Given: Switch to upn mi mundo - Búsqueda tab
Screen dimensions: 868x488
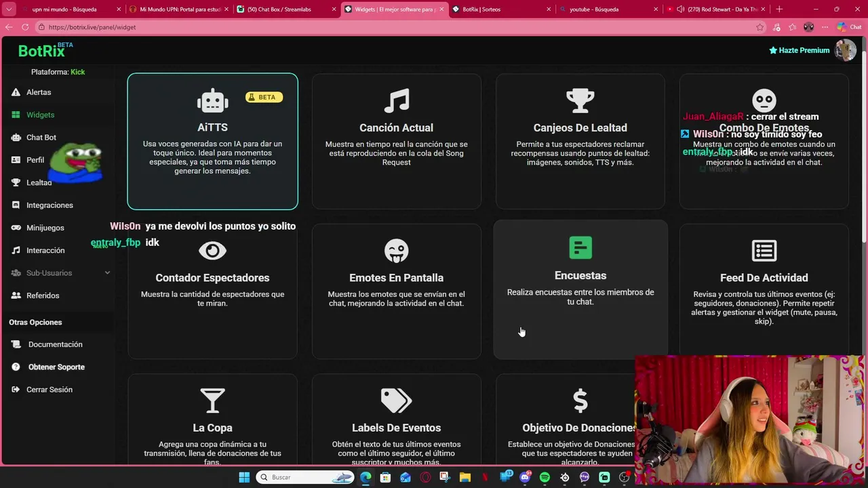Looking at the screenshot, I should click(71, 9).
